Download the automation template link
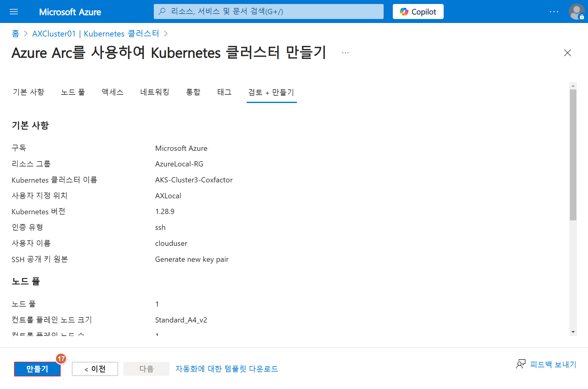Image resolution: width=588 pixels, height=389 pixels. click(x=227, y=369)
